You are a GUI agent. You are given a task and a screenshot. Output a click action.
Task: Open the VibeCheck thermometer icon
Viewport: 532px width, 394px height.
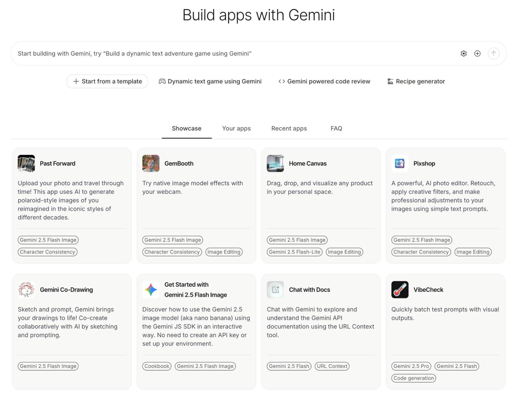(400, 289)
